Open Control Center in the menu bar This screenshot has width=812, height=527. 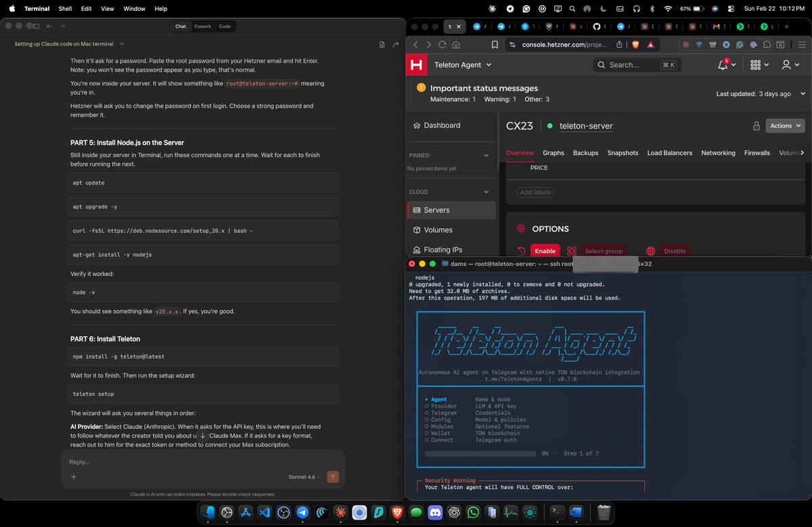(731, 9)
